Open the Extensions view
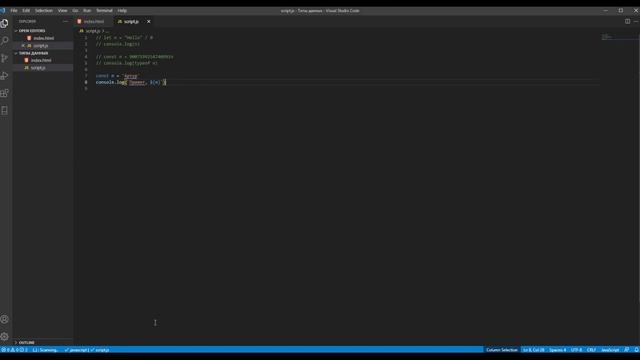 coord(4,93)
